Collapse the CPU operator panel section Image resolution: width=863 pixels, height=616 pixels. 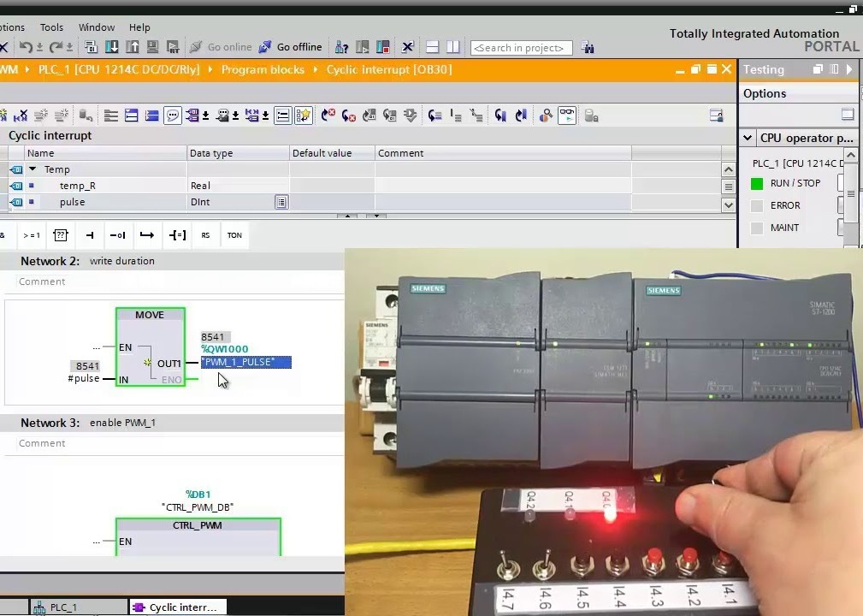coord(748,138)
